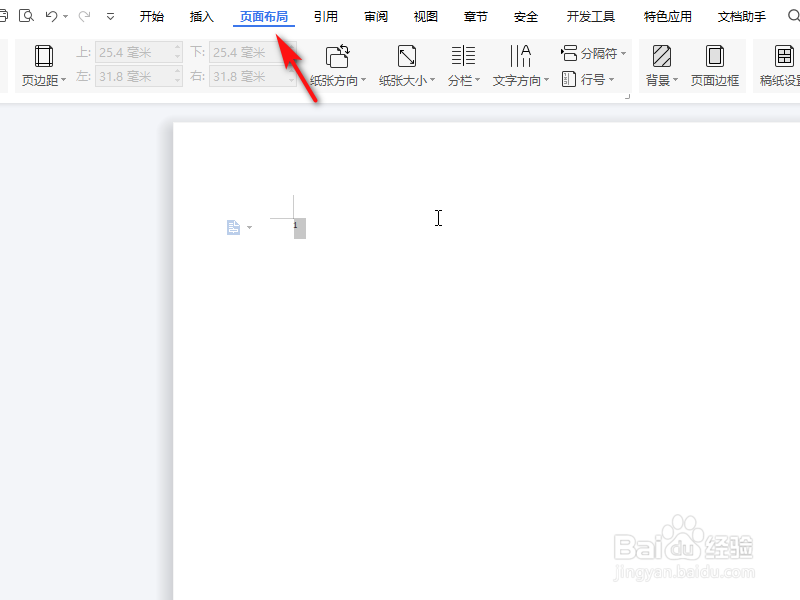Open the 文档助手 tab
Image resolution: width=800 pixels, height=600 pixels.
[742, 17]
